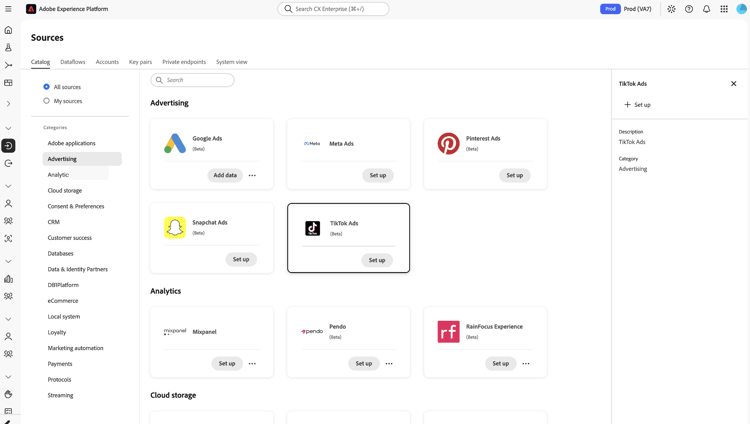Select the eCommerce category

coord(63,301)
